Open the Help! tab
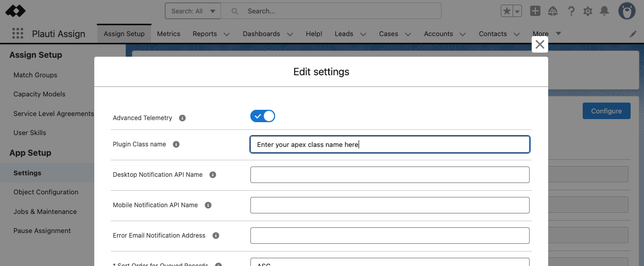 pos(314,34)
